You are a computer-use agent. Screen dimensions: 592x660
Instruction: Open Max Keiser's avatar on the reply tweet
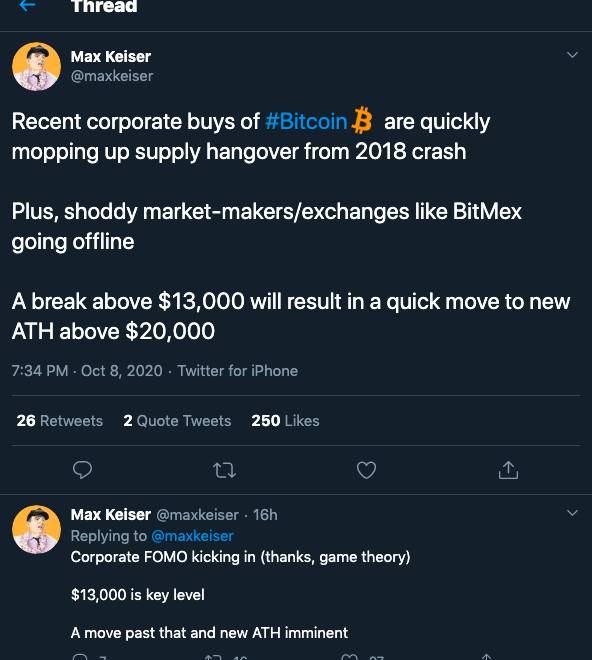click(x=36, y=529)
